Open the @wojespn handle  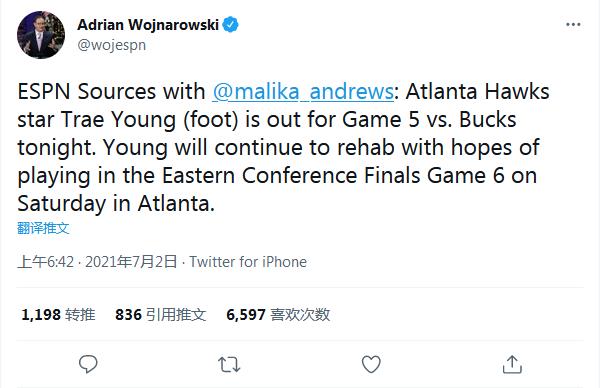coord(112,45)
